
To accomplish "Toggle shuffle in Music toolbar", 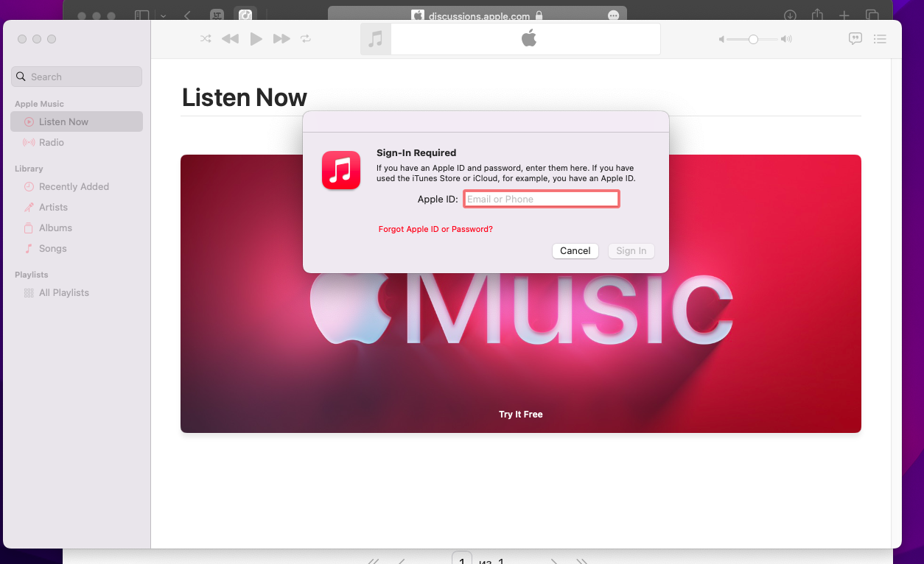I will point(206,39).
